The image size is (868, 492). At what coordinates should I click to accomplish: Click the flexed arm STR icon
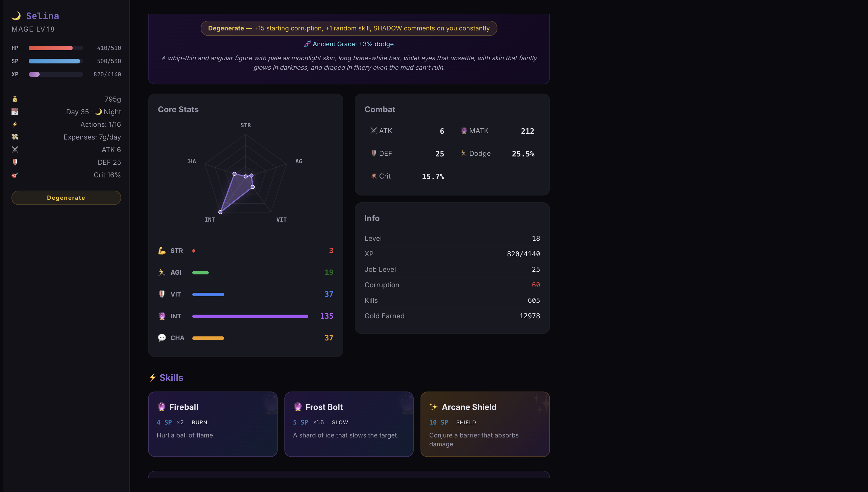tap(162, 250)
